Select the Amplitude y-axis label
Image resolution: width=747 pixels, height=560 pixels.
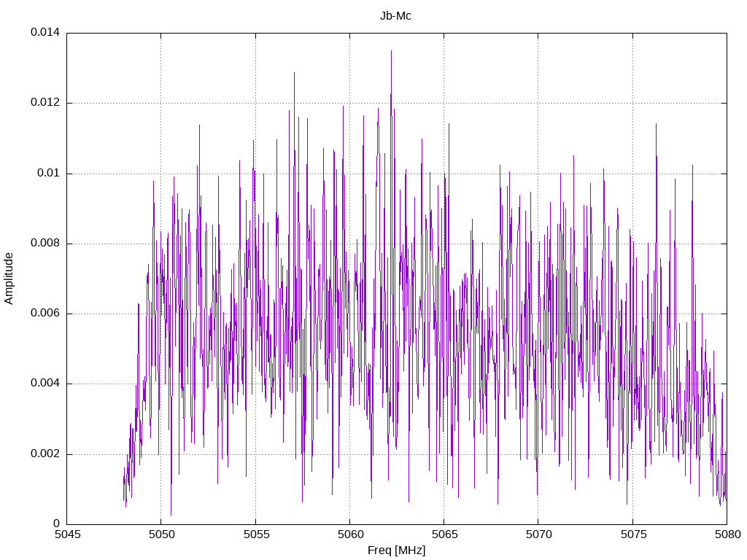[9, 279]
